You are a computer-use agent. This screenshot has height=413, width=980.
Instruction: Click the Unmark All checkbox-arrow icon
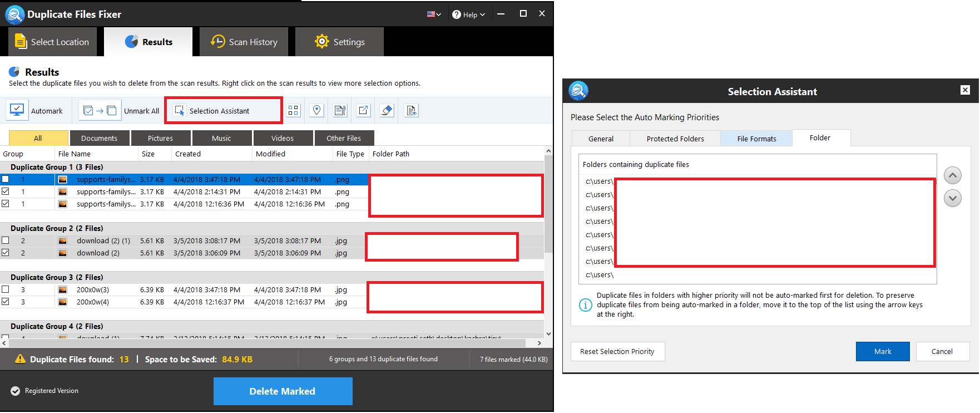click(100, 110)
